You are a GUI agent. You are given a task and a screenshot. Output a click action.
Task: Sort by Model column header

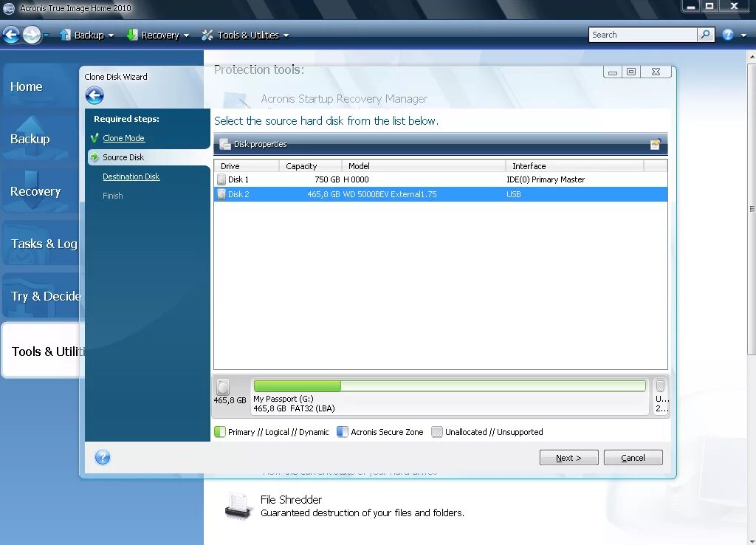pyautogui.click(x=424, y=166)
